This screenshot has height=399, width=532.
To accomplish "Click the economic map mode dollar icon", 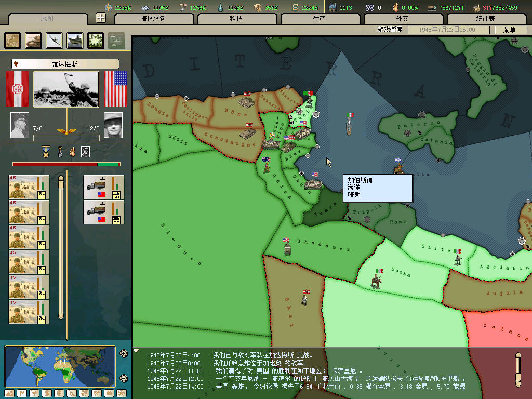I will [46, 393].
